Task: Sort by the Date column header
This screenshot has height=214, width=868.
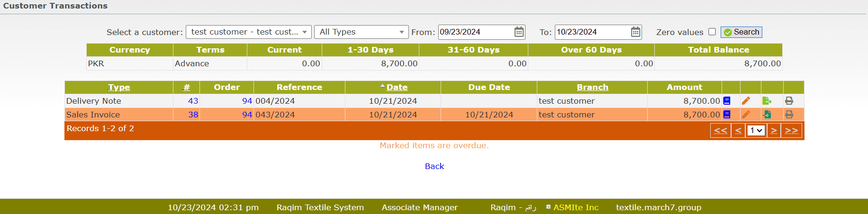Action: [397, 87]
